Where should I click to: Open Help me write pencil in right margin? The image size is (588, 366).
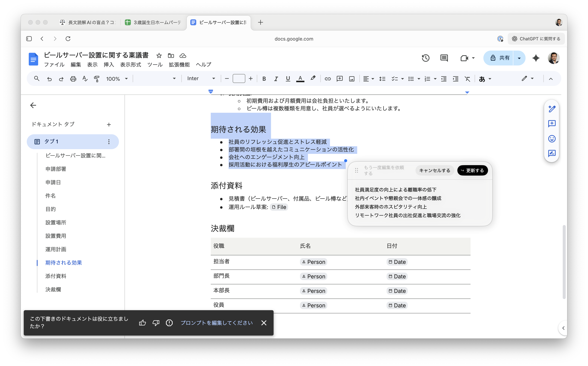(x=552, y=109)
